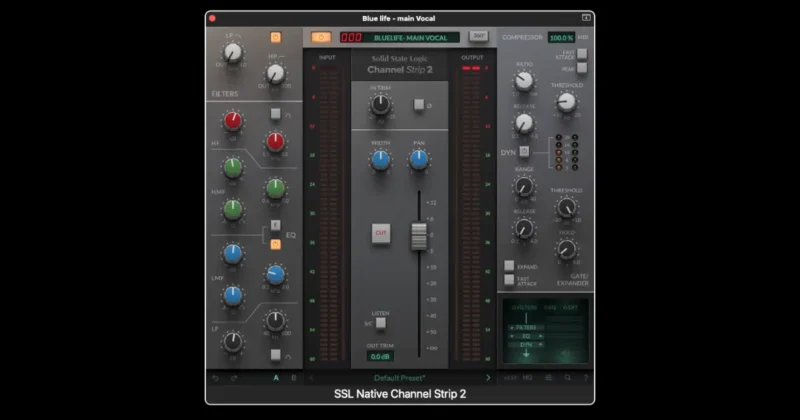800x420 pixels.
Task: Move DYN up in routing order
Action: point(540,345)
